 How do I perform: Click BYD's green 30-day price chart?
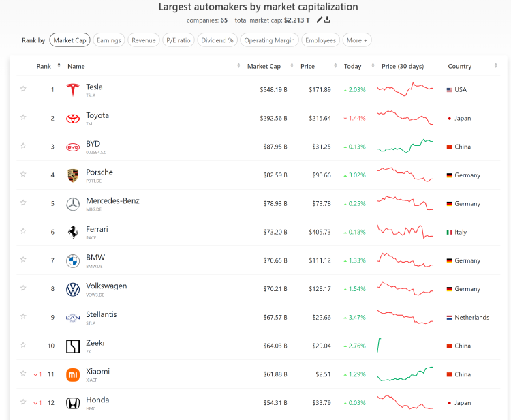405,146
